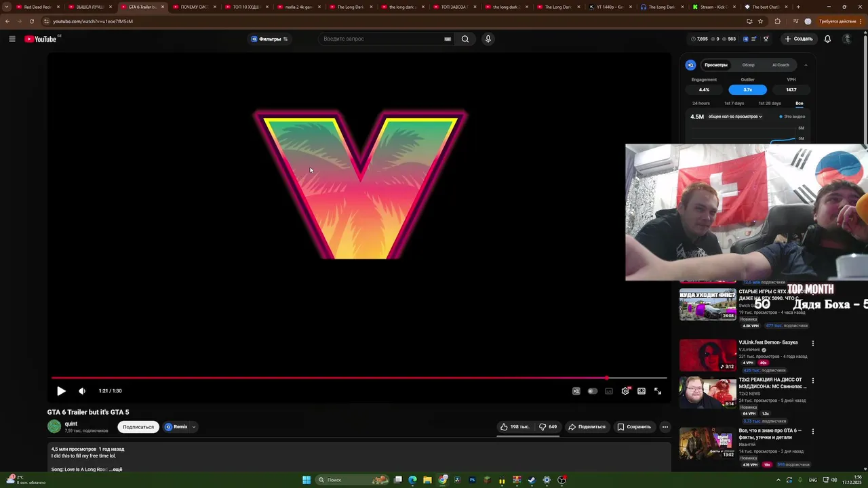Play the video

coord(61,391)
